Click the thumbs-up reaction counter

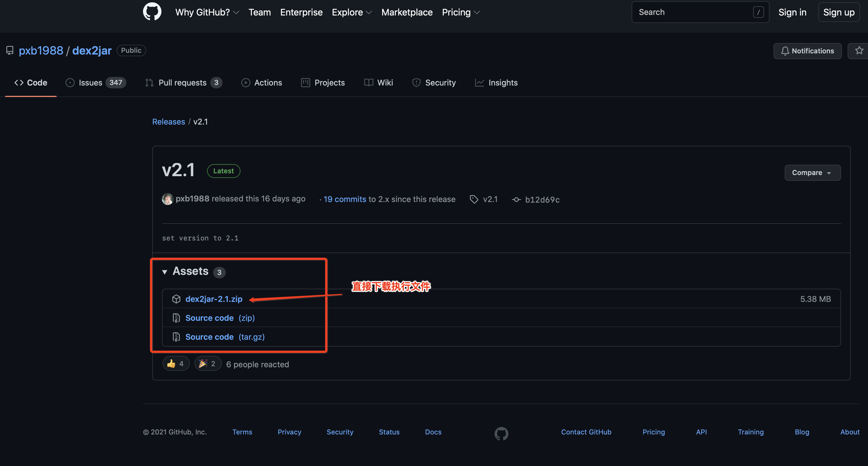(176, 363)
